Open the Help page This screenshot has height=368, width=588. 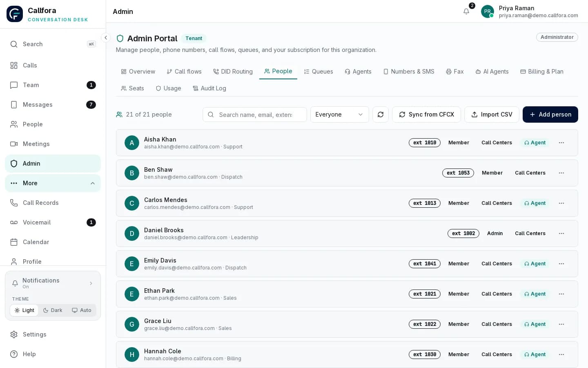53,354
